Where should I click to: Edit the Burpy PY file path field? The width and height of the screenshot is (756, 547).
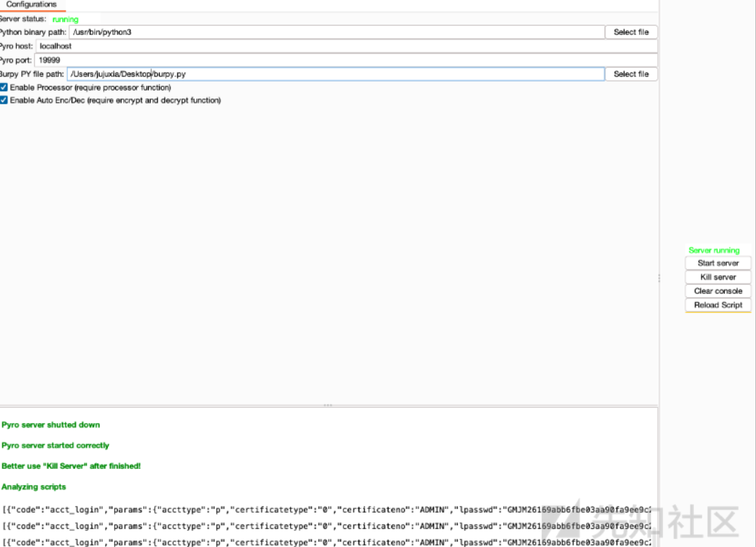pyautogui.click(x=335, y=74)
